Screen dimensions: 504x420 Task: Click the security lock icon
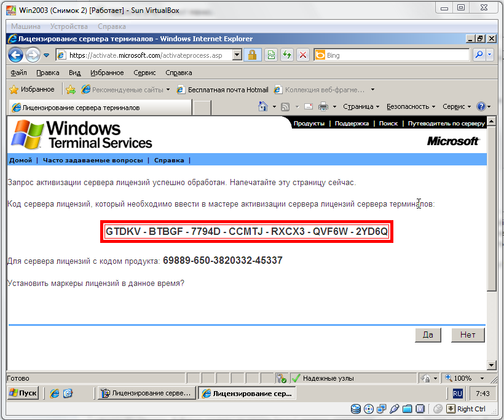pyautogui.click(x=253, y=55)
